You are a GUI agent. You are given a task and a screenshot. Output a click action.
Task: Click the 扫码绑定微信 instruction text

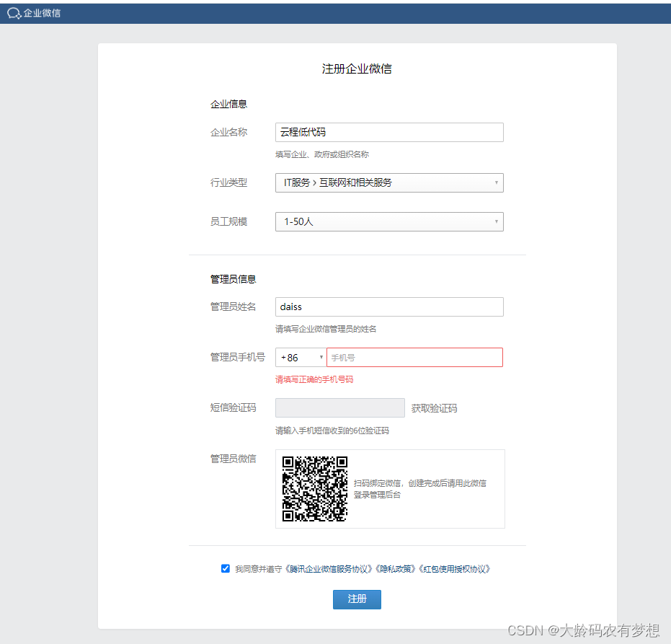coord(419,488)
